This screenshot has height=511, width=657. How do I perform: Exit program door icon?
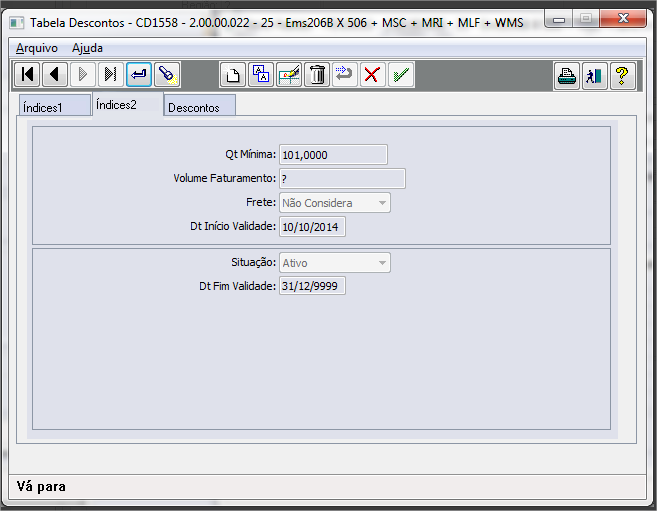coord(595,76)
